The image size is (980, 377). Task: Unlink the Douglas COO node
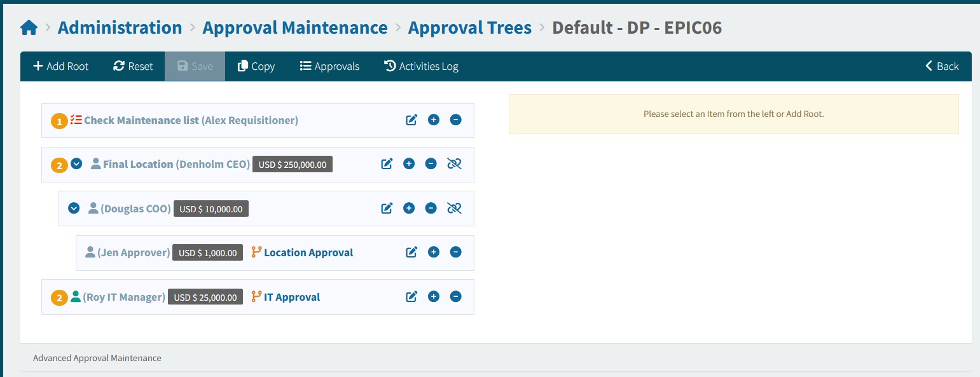point(454,208)
